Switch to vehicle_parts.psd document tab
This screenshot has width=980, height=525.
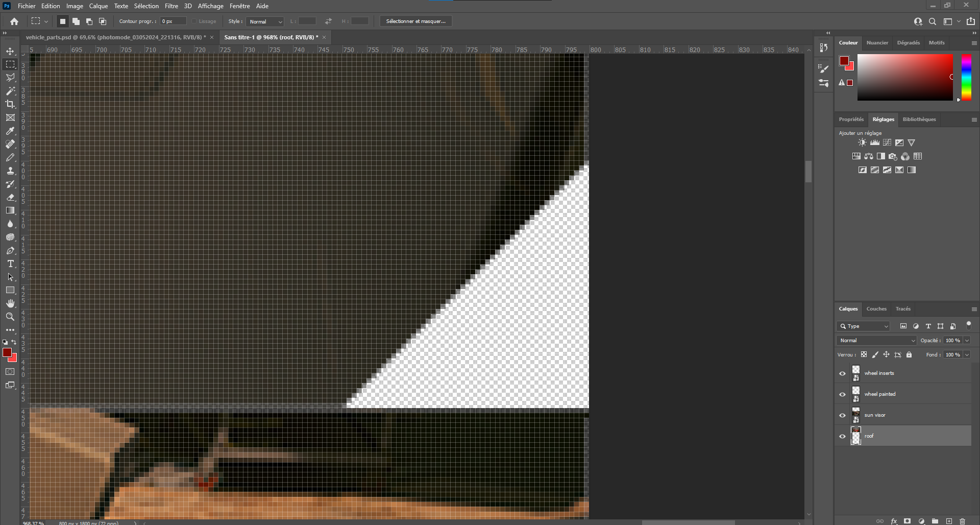point(115,37)
